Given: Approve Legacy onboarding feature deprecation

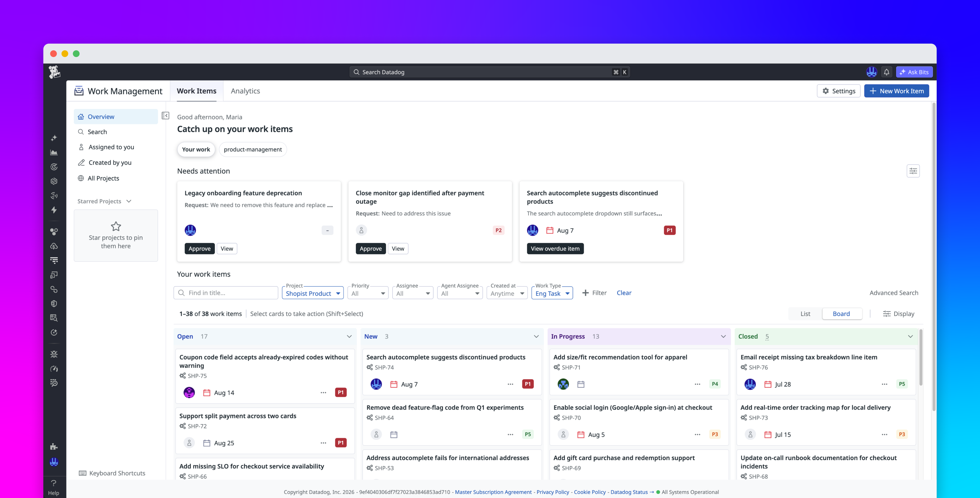Looking at the screenshot, I should pyautogui.click(x=199, y=249).
